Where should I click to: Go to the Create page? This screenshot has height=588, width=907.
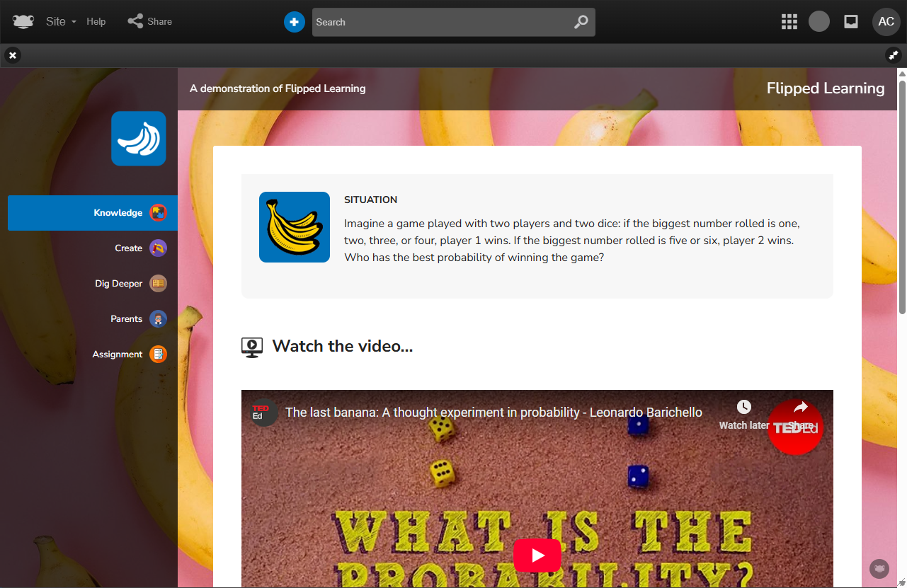coord(128,248)
